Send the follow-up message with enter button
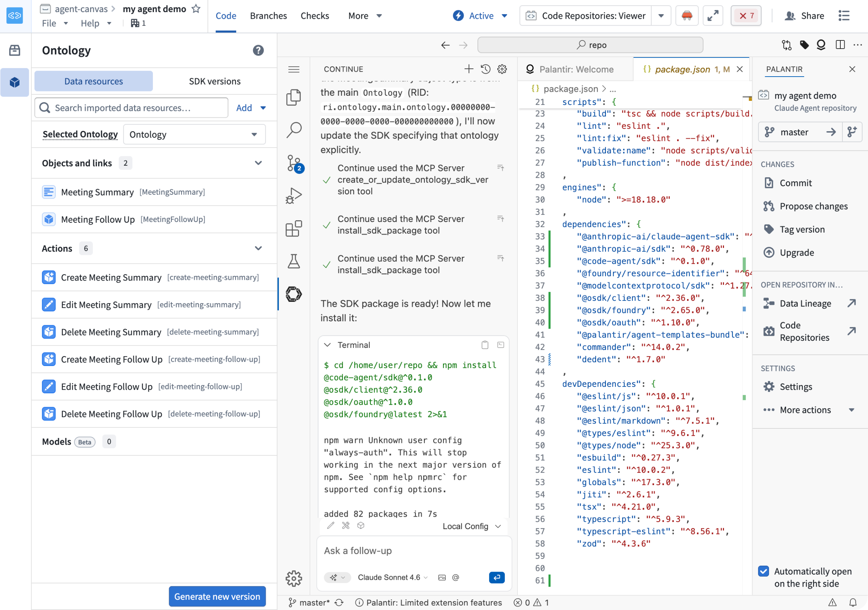 click(496, 577)
